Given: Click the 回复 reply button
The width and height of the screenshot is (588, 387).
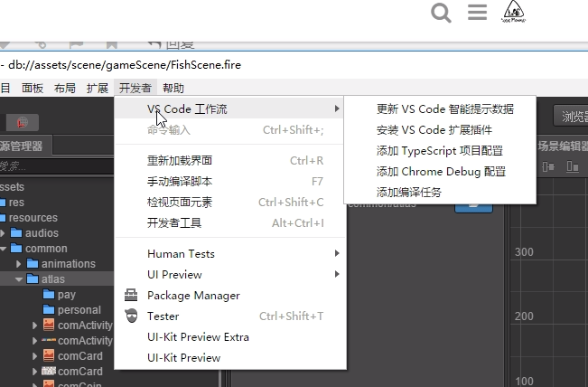Looking at the screenshot, I should pos(172,44).
